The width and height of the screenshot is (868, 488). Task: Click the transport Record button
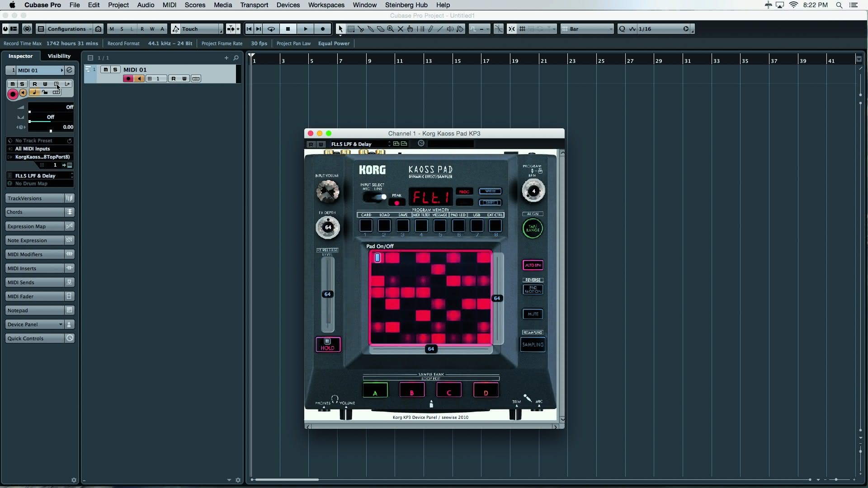pyautogui.click(x=323, y=29)
